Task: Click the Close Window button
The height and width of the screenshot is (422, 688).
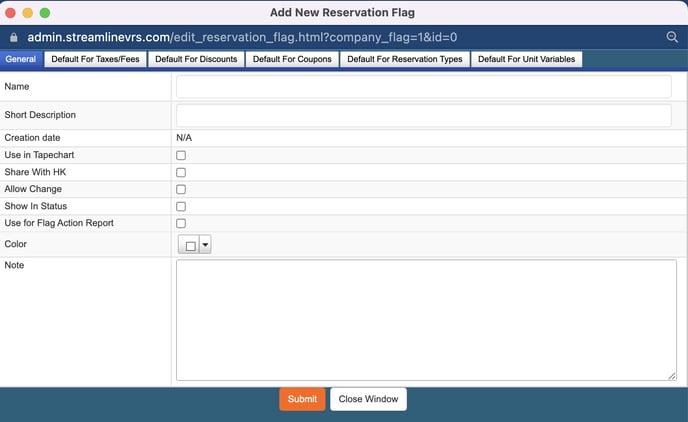Action: 369,399
